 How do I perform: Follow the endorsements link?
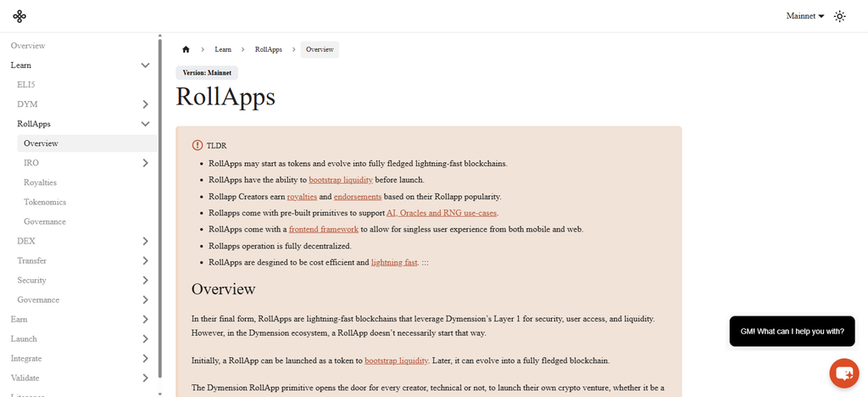coord(358,197)
